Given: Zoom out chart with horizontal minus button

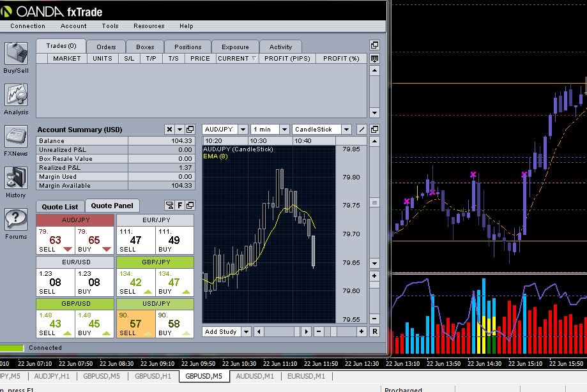Looking at the screenshot, I should [x=318, y=332].
